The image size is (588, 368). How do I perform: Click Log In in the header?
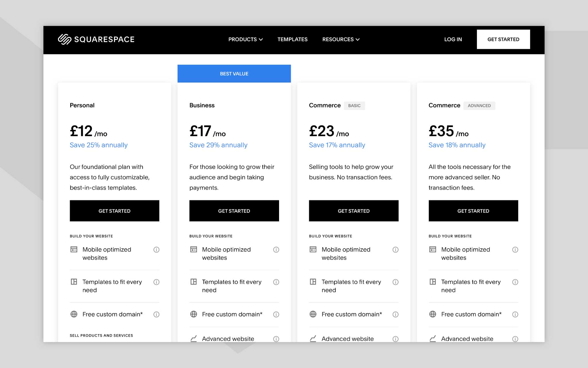453,39
